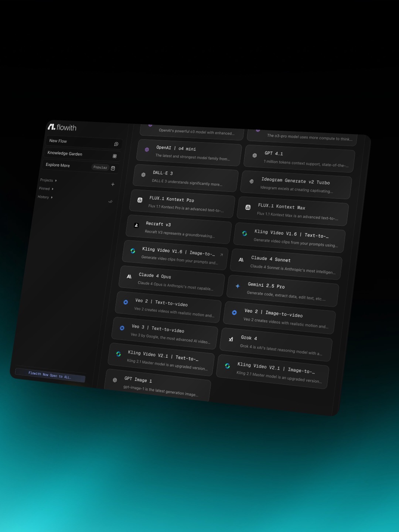Image resolution: width=399 pixels, height=532 pixels.
Task: Click the Kling Video V1.6 Image-to icon
Action: (x=133, y=251)
